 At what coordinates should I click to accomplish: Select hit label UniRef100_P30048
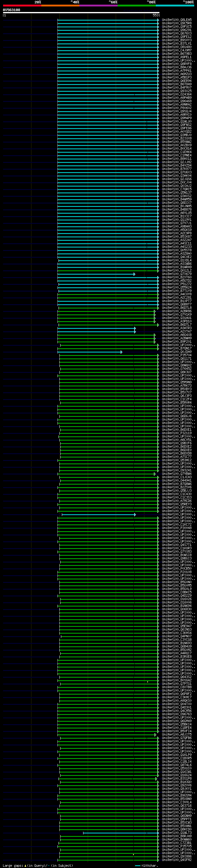176,528
